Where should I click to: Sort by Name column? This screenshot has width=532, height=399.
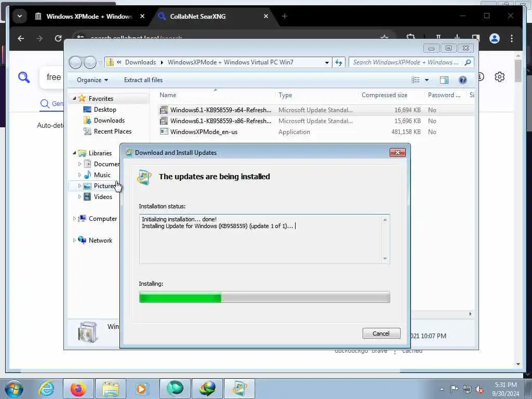coord(216,95)
